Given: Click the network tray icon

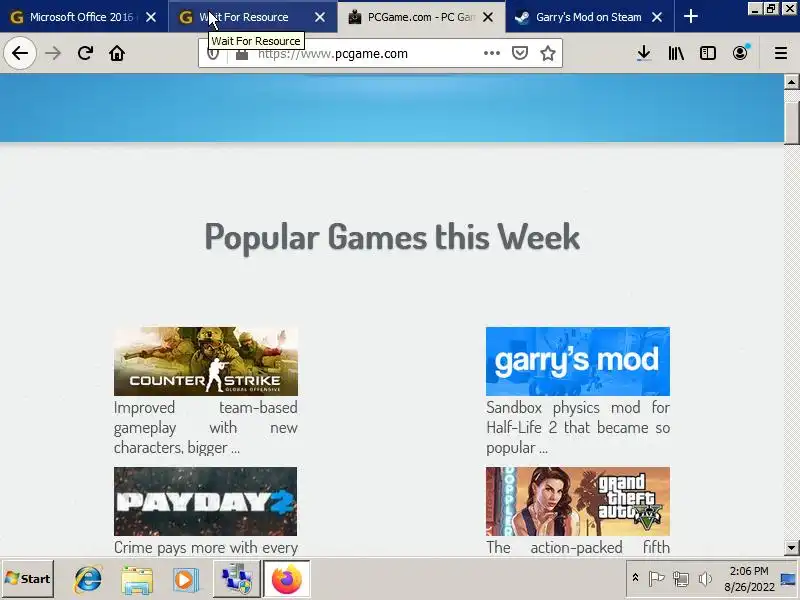Looking at the screenshot, I should point(681,579).
